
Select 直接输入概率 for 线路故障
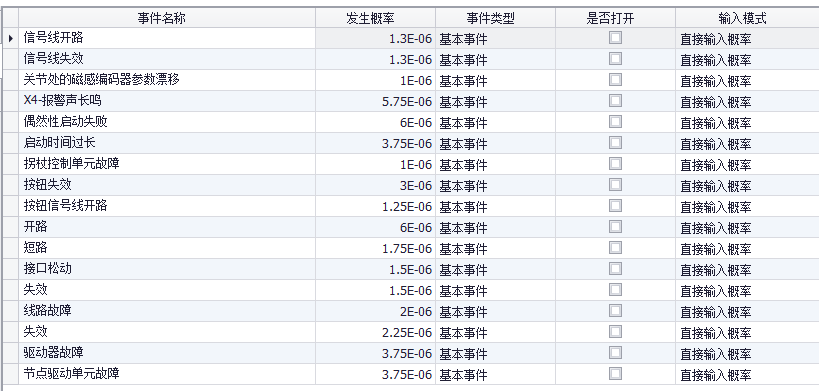pos(747,311)
